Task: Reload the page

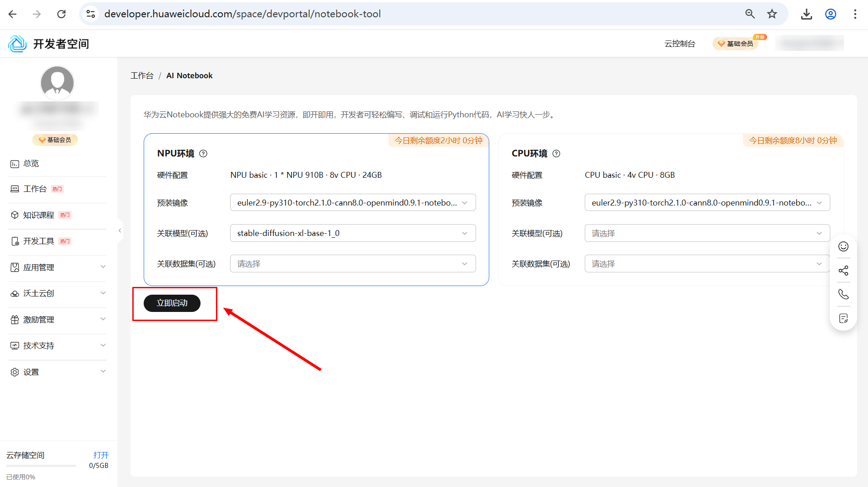Action: click(x=61, y=14)
